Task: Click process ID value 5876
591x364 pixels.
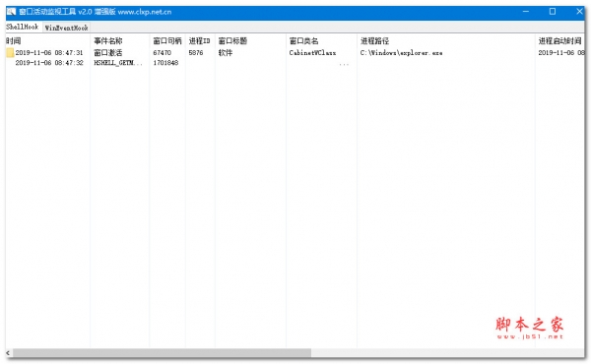Action: (196, 53)
